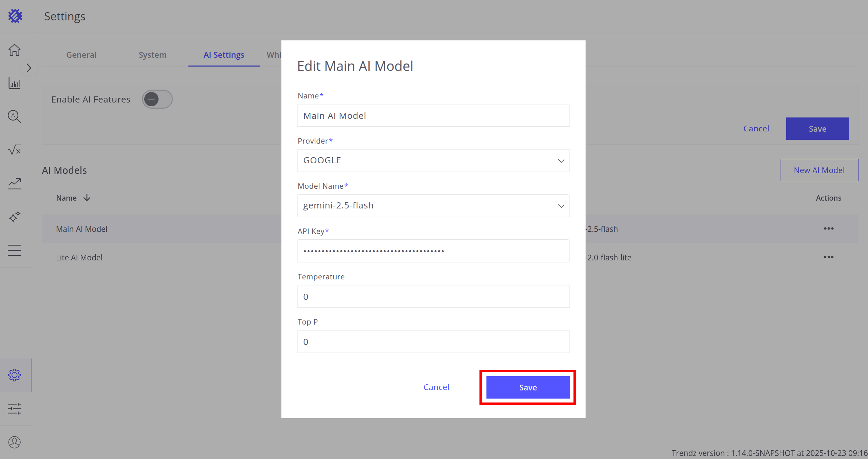Open the AI sparkle assistant icon
Viewport: 868px width, 459px height.
pos(15,217)
